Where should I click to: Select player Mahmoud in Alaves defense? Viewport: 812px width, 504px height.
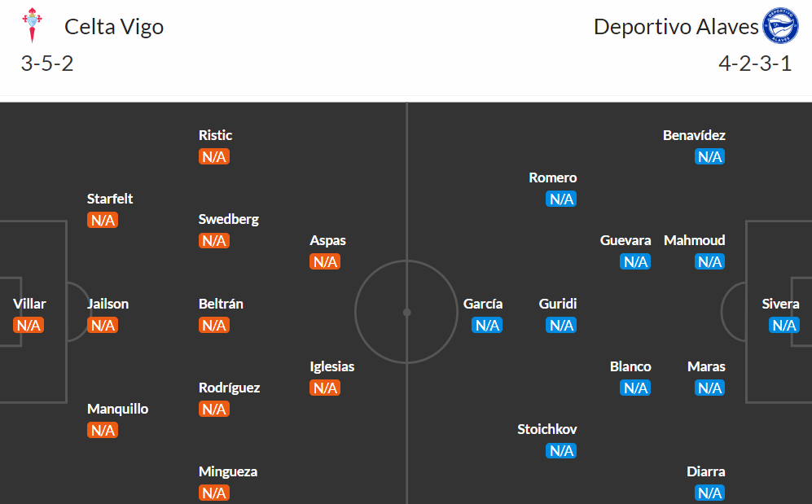coord(695,241)
